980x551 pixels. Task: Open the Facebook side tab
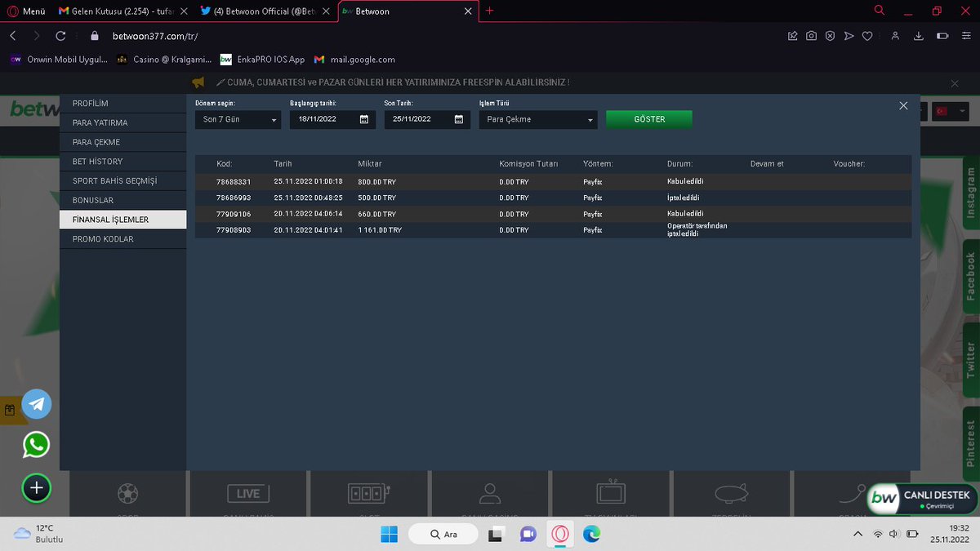click(x=971, y=276)
